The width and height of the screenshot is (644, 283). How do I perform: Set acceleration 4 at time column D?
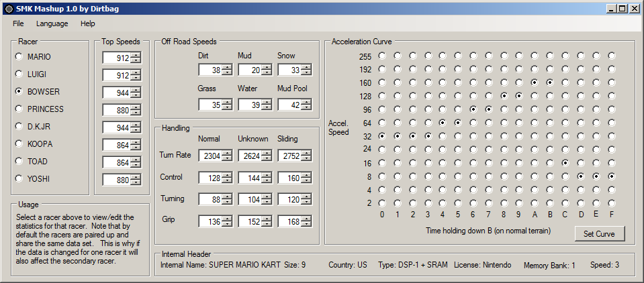coord(580,190)
